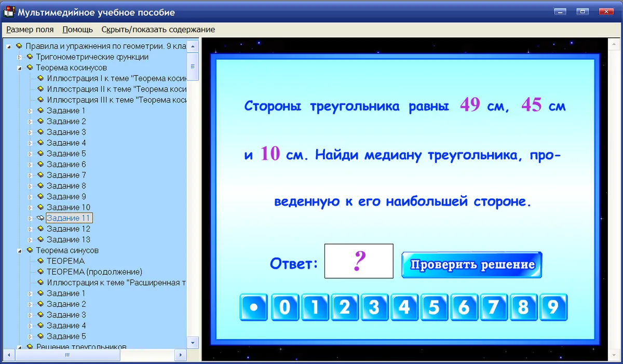Tap digit 1 on the answer keypad
Viewport: 623px width, 364px height.
point(314,307)
